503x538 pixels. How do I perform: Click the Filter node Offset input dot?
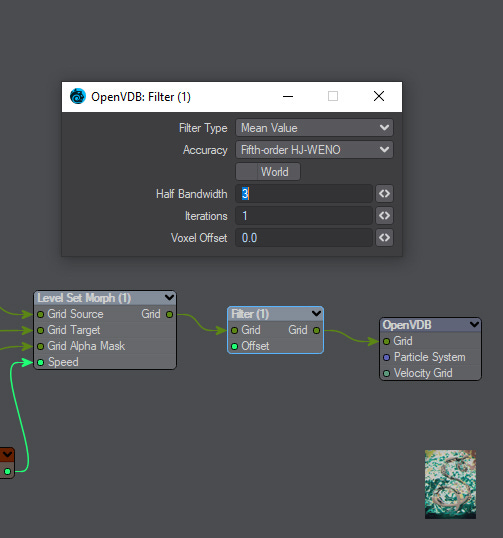tap(234, 347)
